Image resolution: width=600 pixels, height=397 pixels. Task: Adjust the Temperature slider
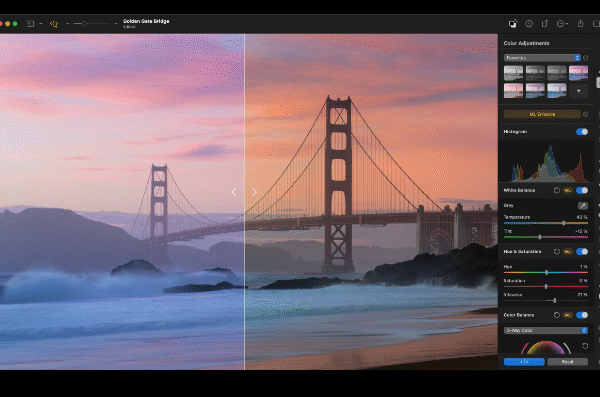(x=546, y=223)
